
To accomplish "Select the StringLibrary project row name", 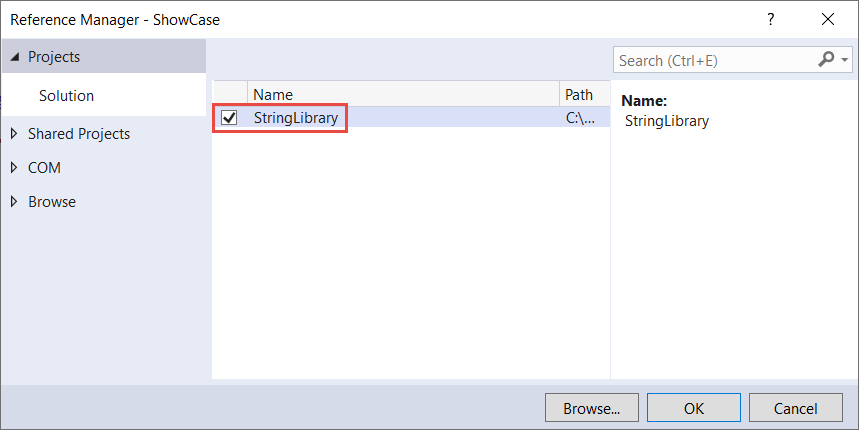I will 296,118.
